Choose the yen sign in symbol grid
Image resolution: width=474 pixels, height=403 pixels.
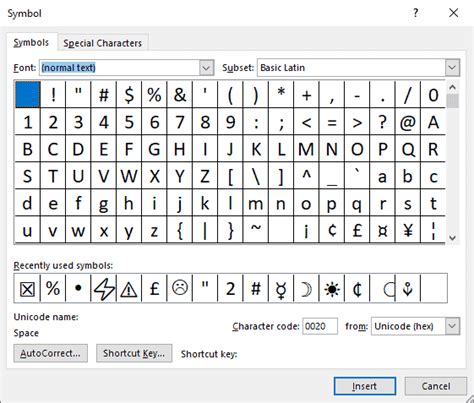point(408,230)
